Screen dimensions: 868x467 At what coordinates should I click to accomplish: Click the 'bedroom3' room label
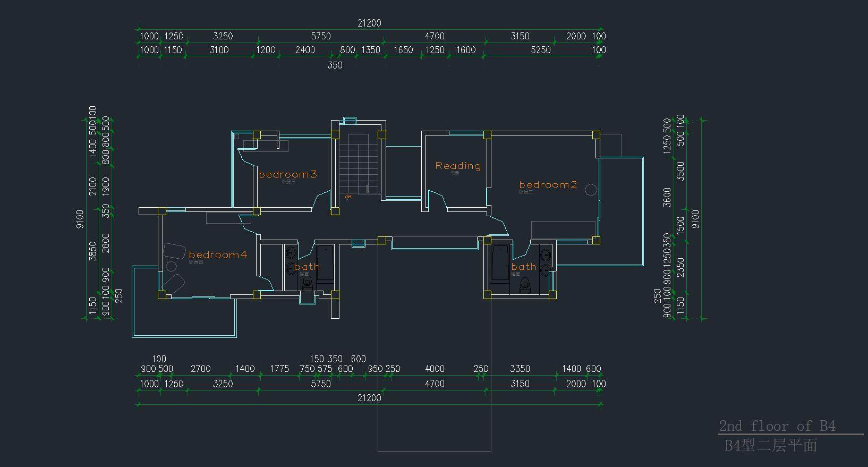[x=287, y=174]
